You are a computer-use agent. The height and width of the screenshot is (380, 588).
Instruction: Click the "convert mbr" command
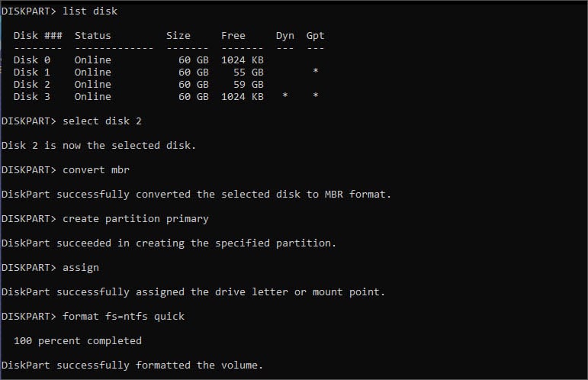pyautogui.click(x=96, y=169)
